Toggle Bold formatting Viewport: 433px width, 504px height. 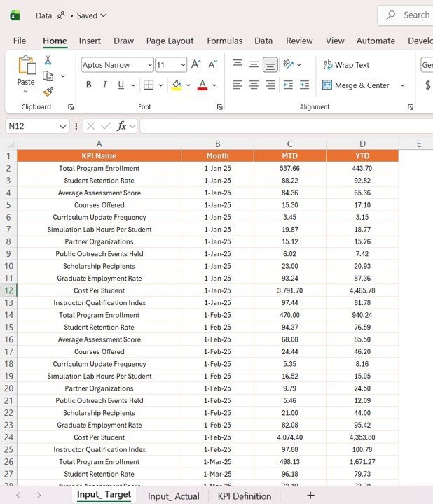tap(89, 85)
